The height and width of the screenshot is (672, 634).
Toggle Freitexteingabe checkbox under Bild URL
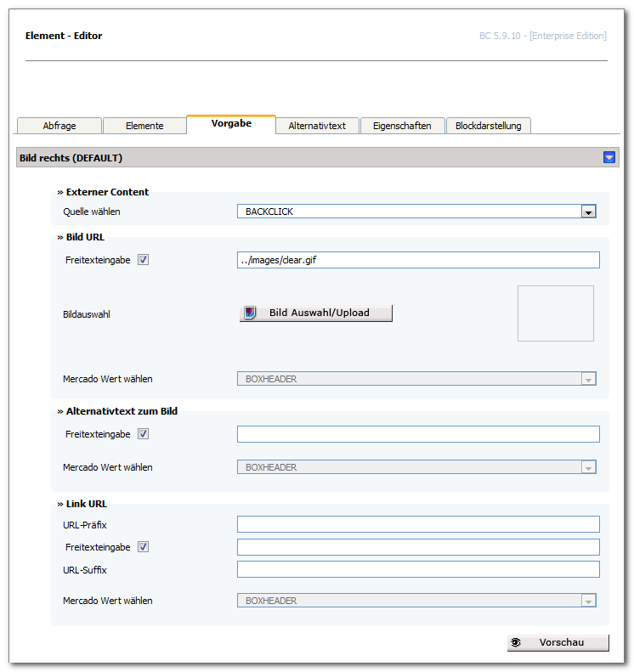click(x=143, y=260)
